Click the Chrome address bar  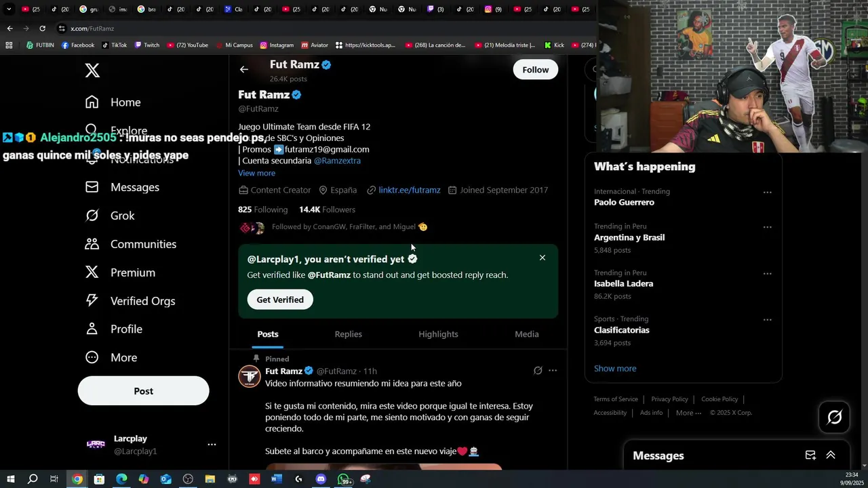pos(325,28)
